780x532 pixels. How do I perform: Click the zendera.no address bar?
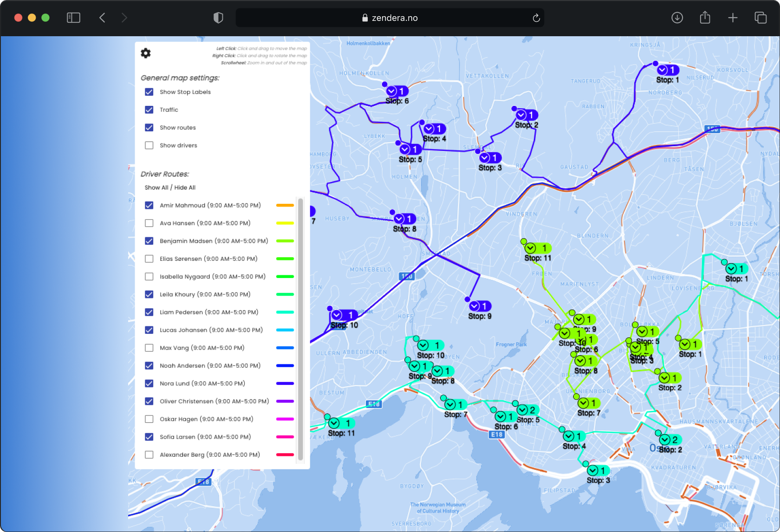390,18
